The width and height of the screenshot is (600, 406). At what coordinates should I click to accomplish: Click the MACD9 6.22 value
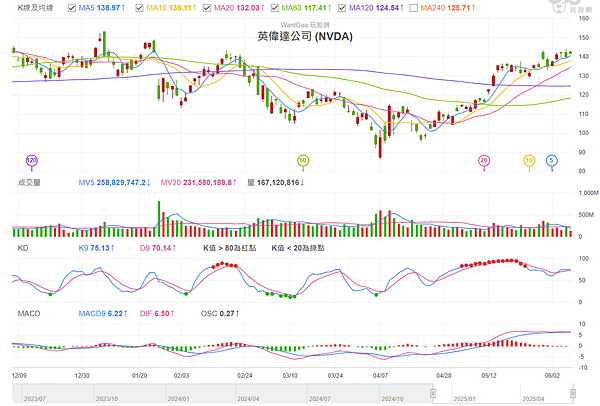coord(103,313)
